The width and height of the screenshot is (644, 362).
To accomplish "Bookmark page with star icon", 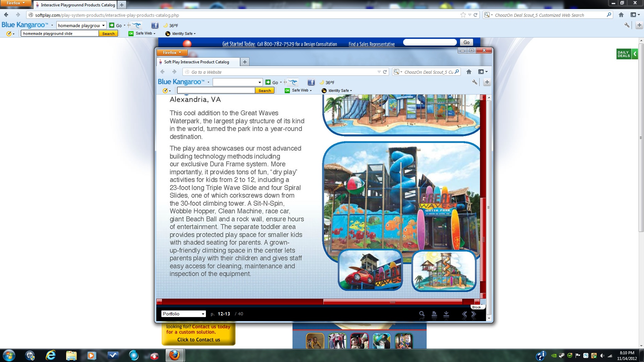I will click(x=463, y=15).
